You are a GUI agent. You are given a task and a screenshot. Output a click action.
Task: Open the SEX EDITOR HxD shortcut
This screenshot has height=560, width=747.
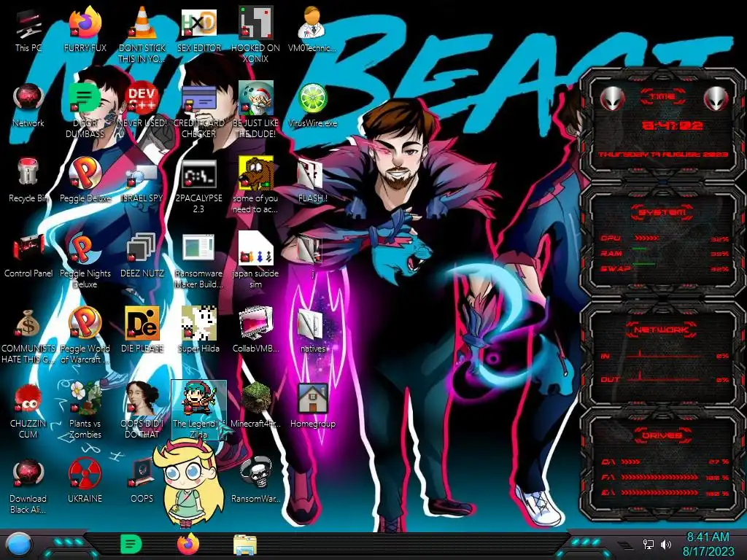coord(198,24)
